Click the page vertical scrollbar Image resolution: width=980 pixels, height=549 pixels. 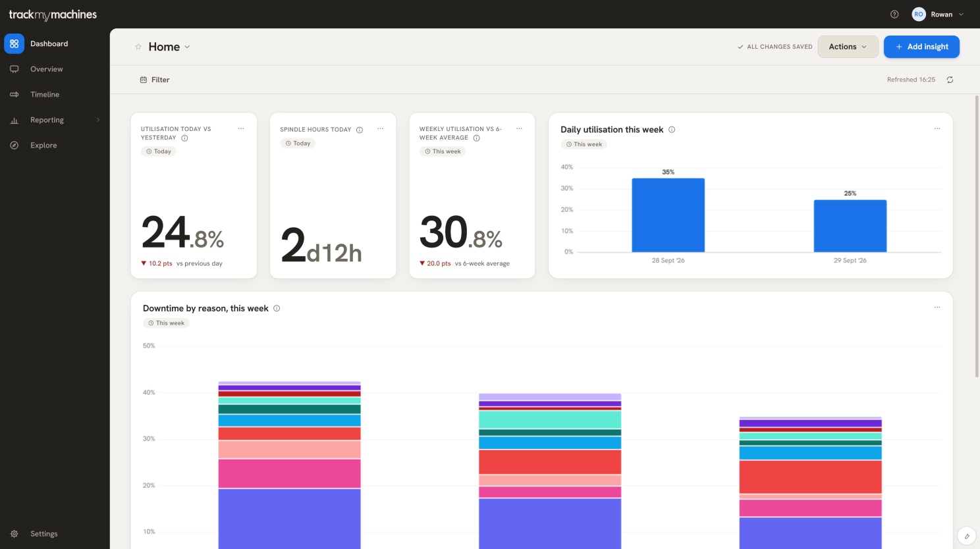977,236
